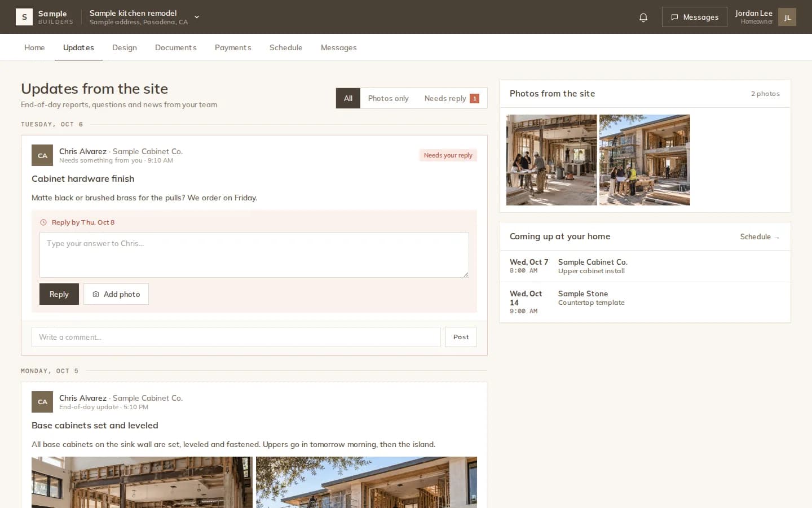
Task: Open the exterior house site photo thumbnail
Action: click(645, 160)
